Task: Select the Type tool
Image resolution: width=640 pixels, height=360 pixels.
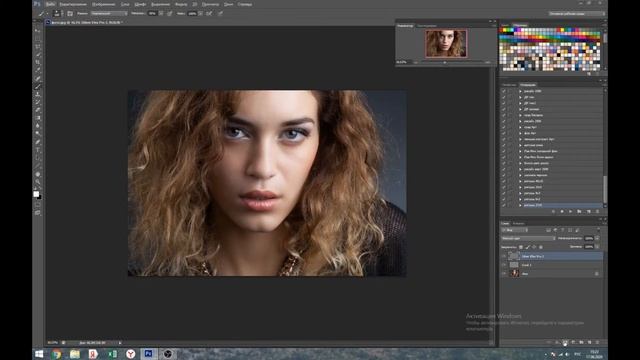Action: (x=38, y=150)
